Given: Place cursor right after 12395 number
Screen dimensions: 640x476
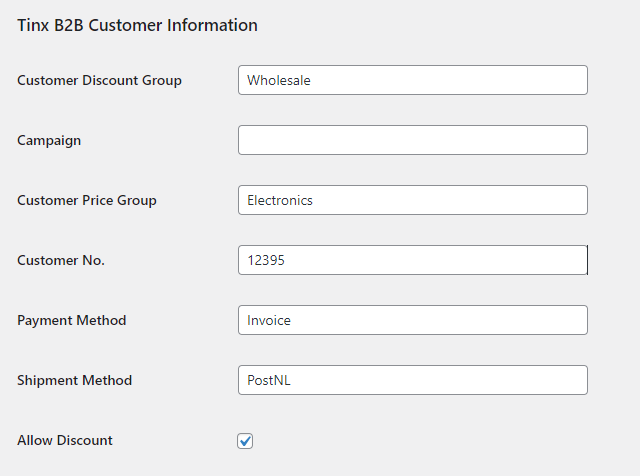Looking at the screenshot, I should [285, 260].
